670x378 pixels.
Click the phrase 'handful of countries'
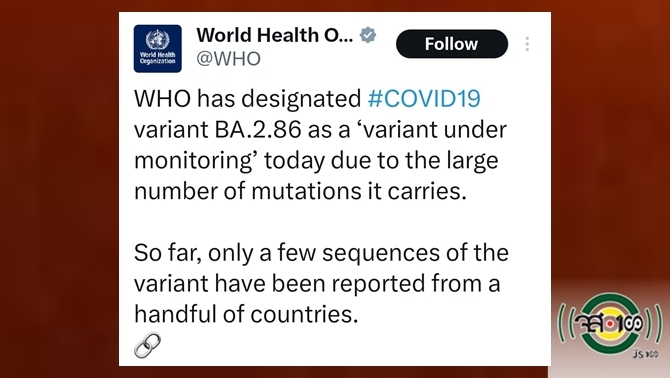coord(246,314)
